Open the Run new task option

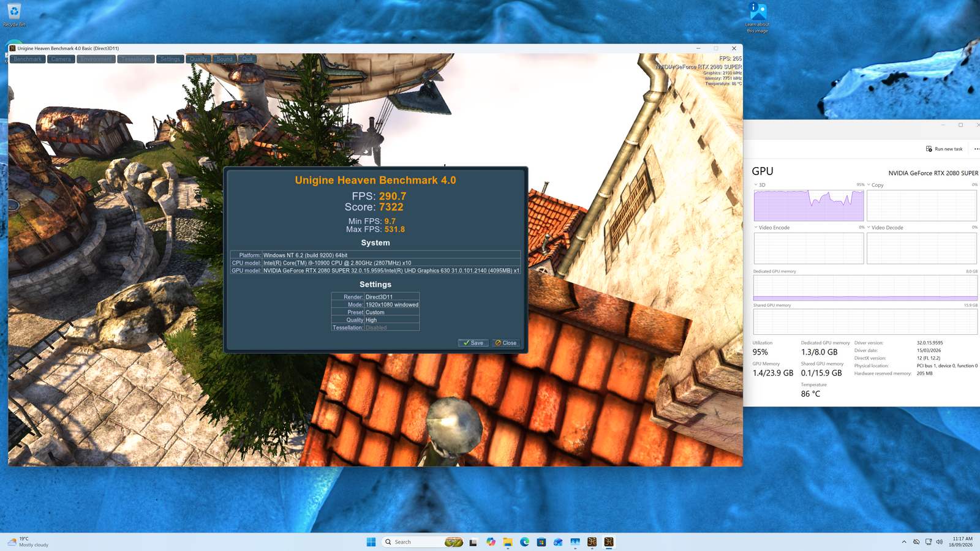[x=944, y=149]
